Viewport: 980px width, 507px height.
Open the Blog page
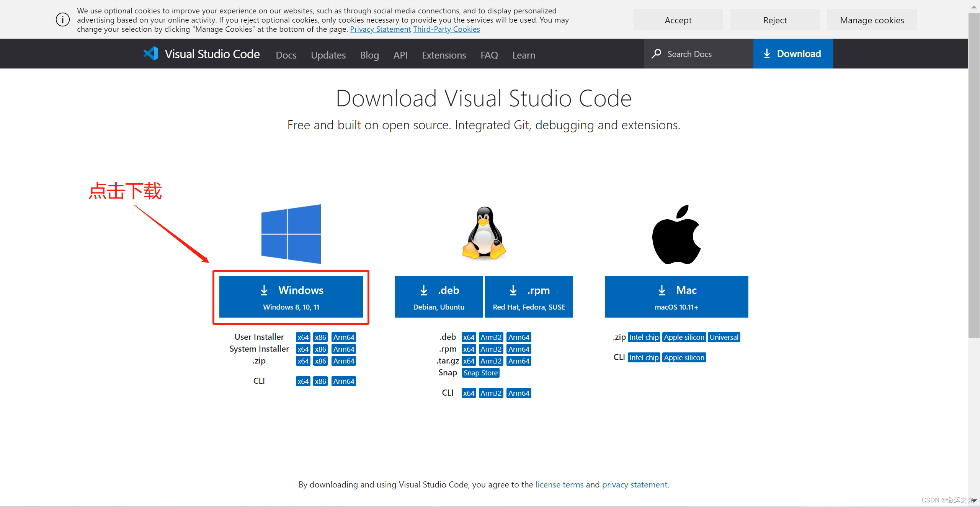click(x=369, y=55)
